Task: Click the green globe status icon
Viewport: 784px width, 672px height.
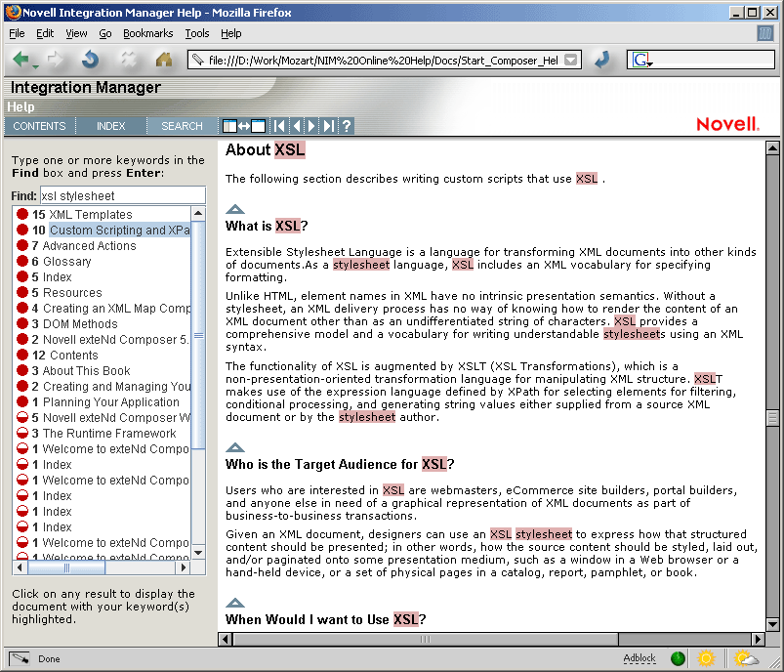Action: click(678, 658)
